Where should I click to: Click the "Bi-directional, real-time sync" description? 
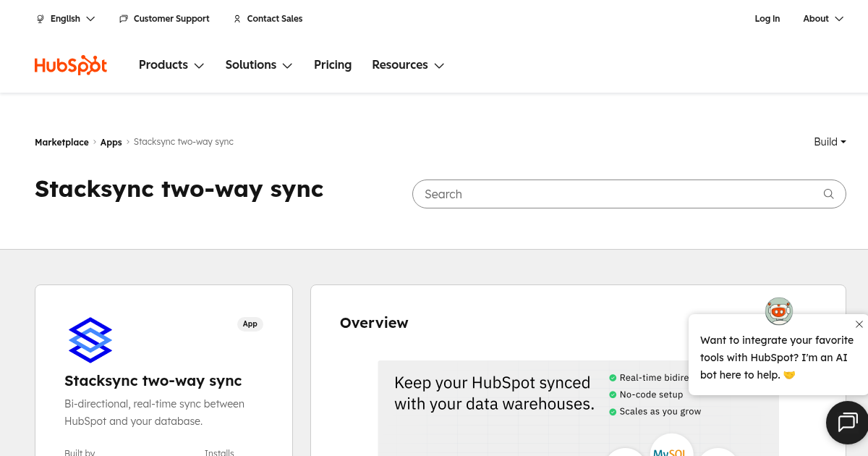(154, 413)
